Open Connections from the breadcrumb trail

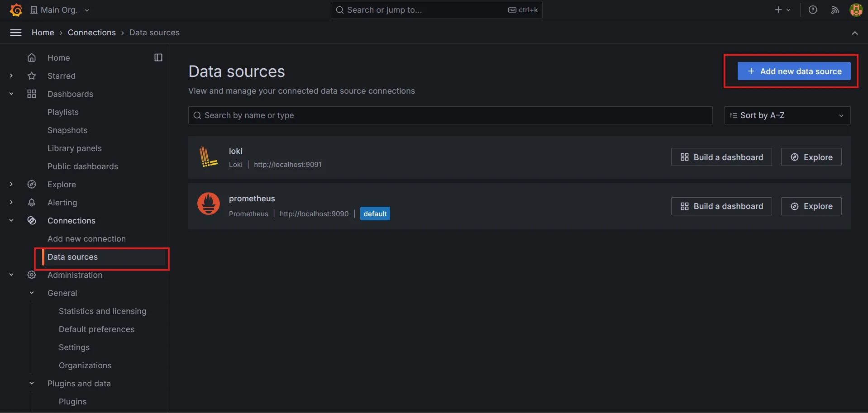[91, 32]
